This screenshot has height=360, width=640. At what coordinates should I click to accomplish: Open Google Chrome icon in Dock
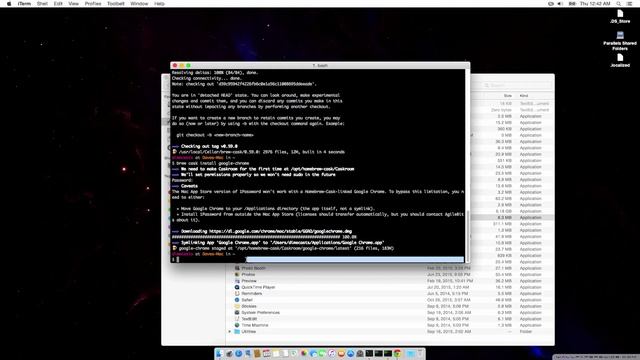click(397, 353)
